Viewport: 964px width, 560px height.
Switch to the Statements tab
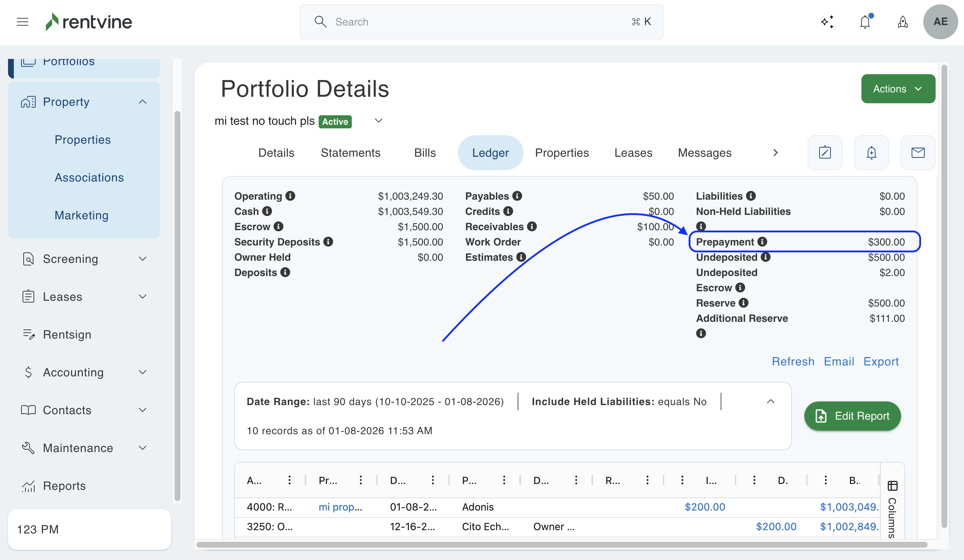click(x=350, y=153)
